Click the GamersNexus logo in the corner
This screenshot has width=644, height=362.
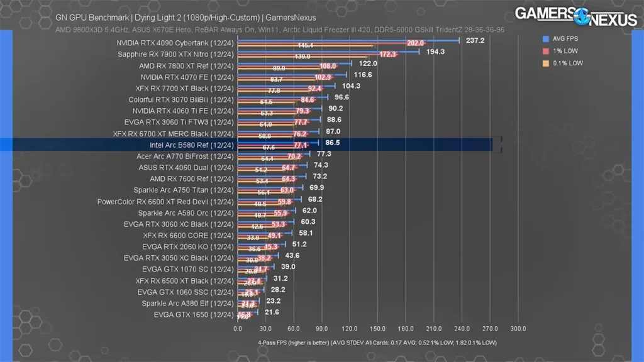click(576, 16)
